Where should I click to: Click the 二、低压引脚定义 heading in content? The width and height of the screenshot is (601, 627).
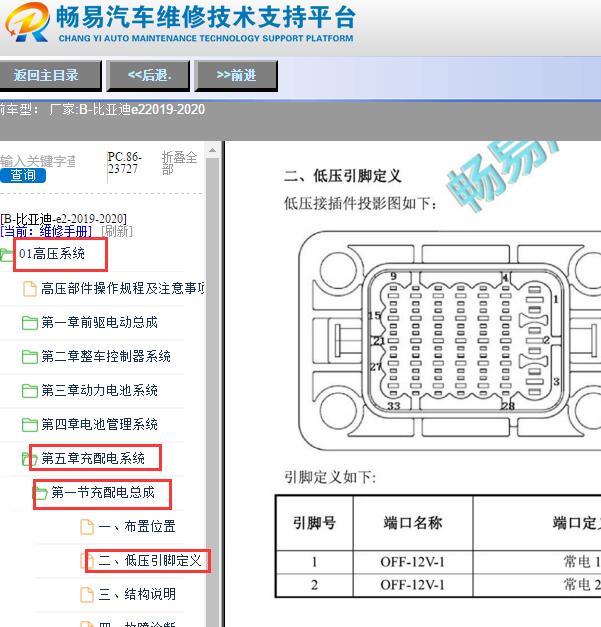click(x=343, y=176)
